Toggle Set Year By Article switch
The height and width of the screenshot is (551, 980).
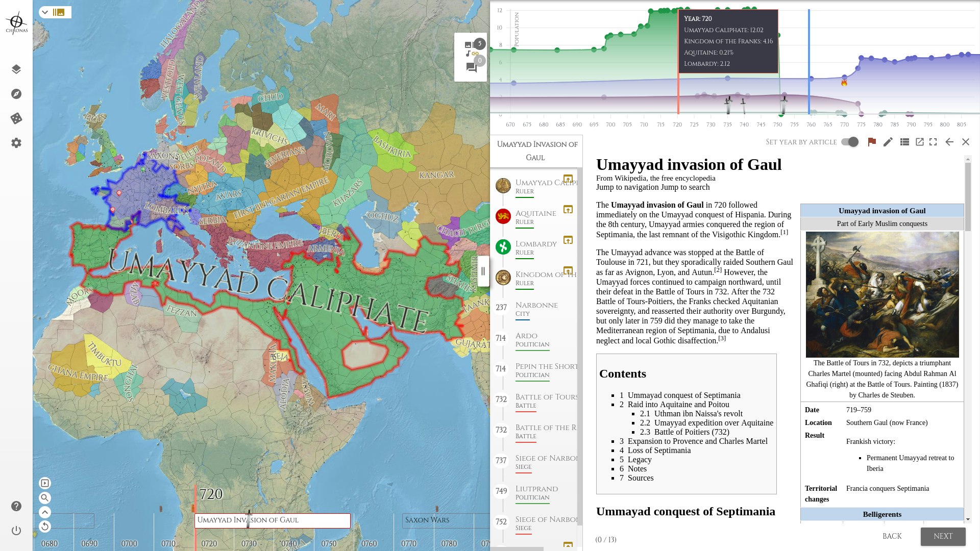pyautogui.click(x=850, y=142)
